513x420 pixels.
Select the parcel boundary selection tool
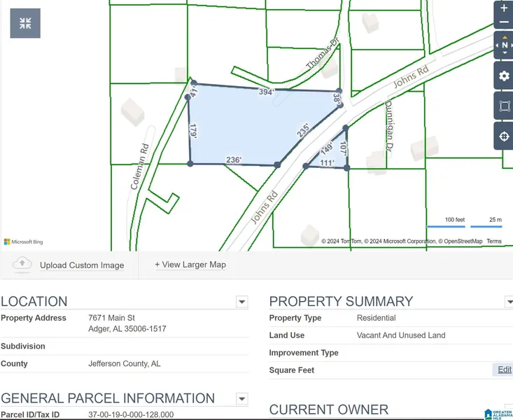point(504,106)
